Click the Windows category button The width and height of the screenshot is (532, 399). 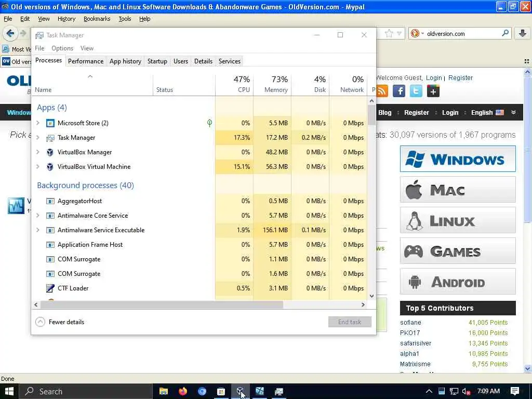click(458, 159)
